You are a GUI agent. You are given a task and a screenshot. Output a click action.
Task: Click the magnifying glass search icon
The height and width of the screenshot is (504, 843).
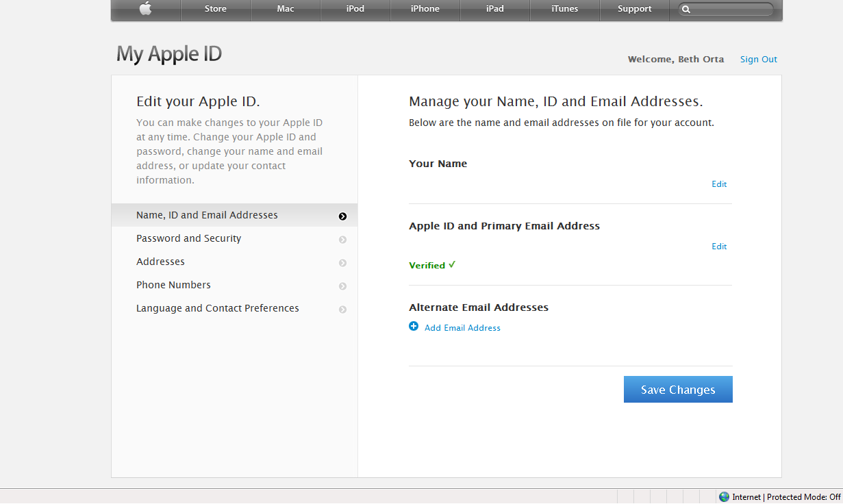click(x=685, y=9)
